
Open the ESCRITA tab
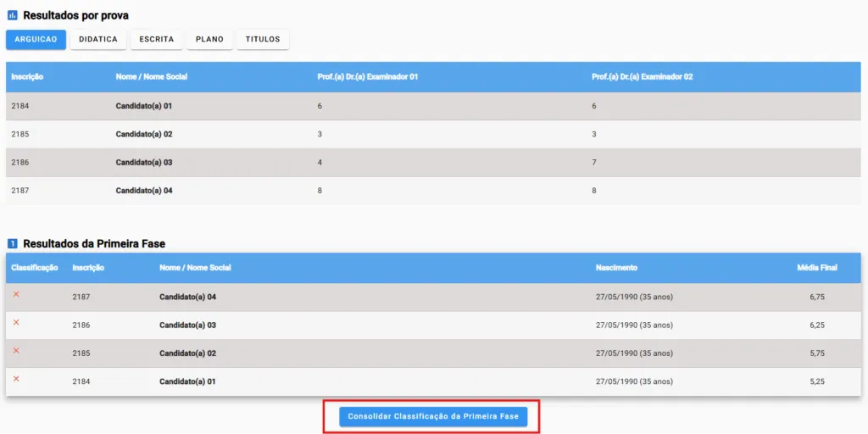[157, 40]
